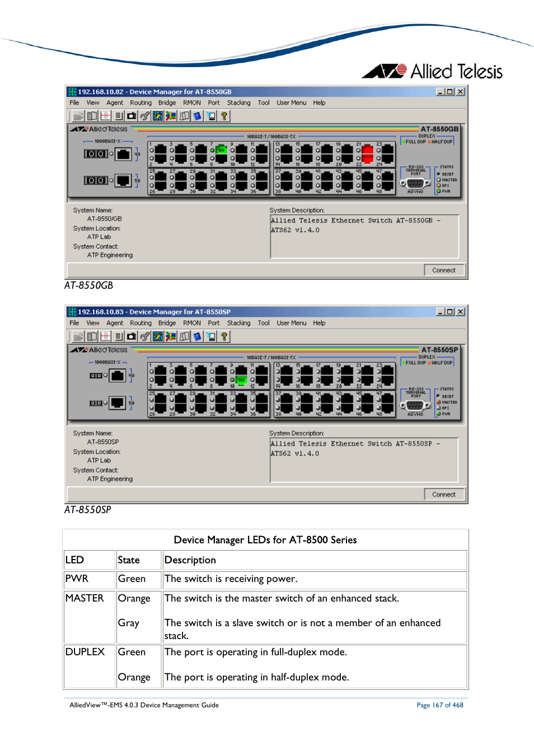The height and width of the screenshot is (756, 534).
Task: Click the question mark help icon in AT-8550GB toolbar
Action: point(224,116)
